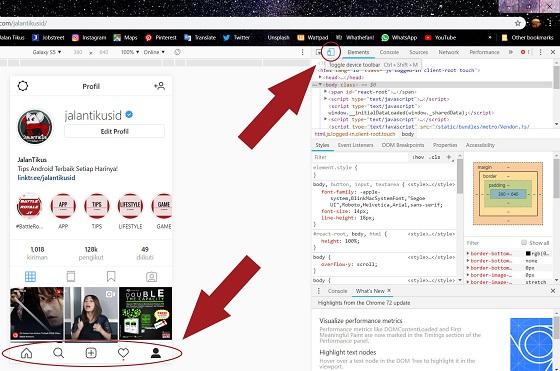Open the Pinterest bookmark

pos(161,37)
